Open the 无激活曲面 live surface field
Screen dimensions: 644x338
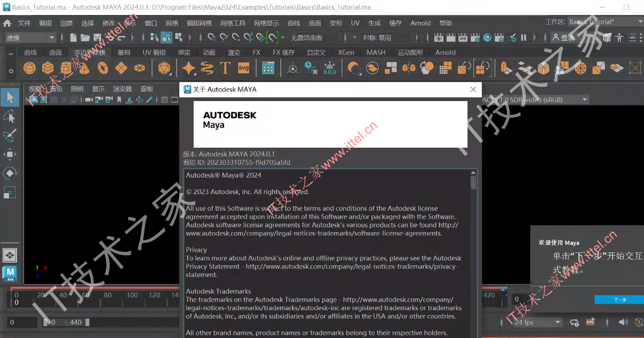click(x=314, y=38)
